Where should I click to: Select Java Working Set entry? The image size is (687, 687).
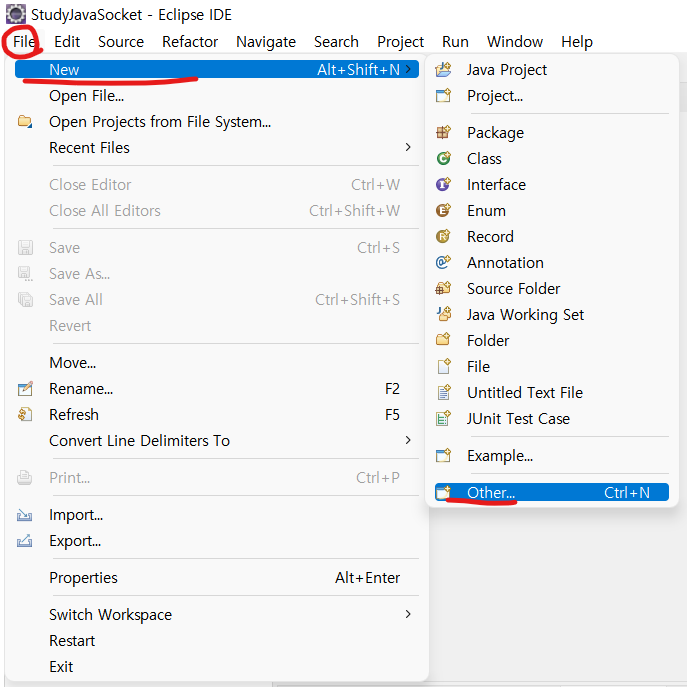(x=552, y=314)
